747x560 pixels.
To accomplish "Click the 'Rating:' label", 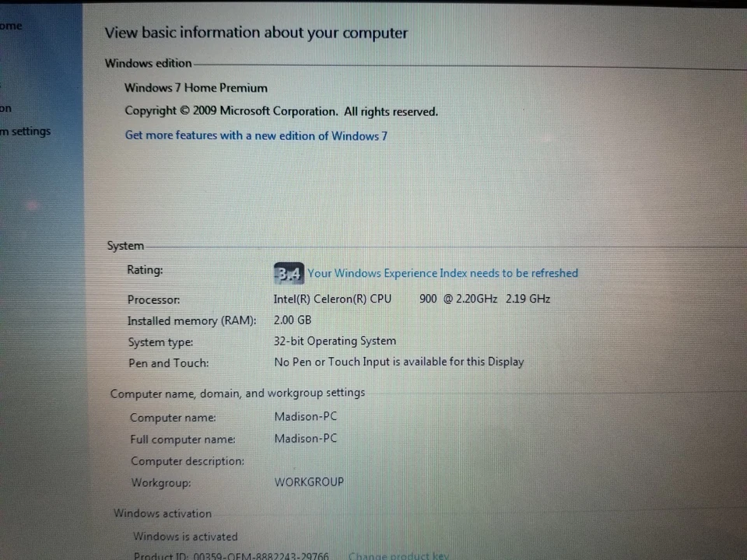I will [x=145, y=270].
